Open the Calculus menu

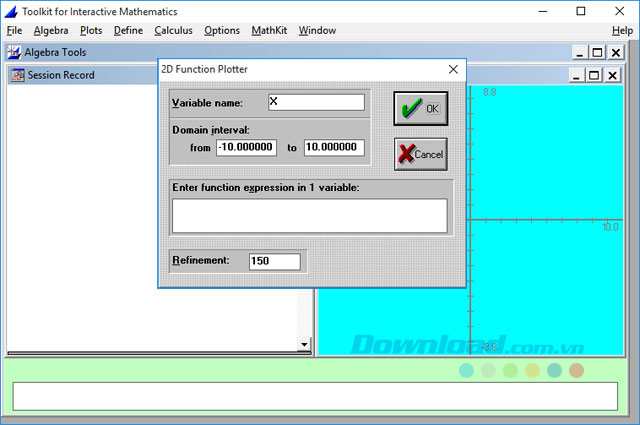point(173,31)
